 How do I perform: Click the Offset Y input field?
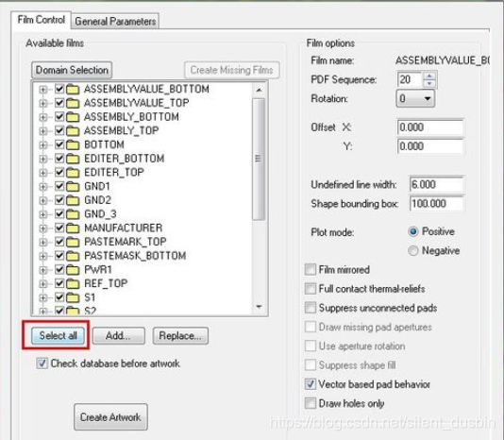(430, 146)
